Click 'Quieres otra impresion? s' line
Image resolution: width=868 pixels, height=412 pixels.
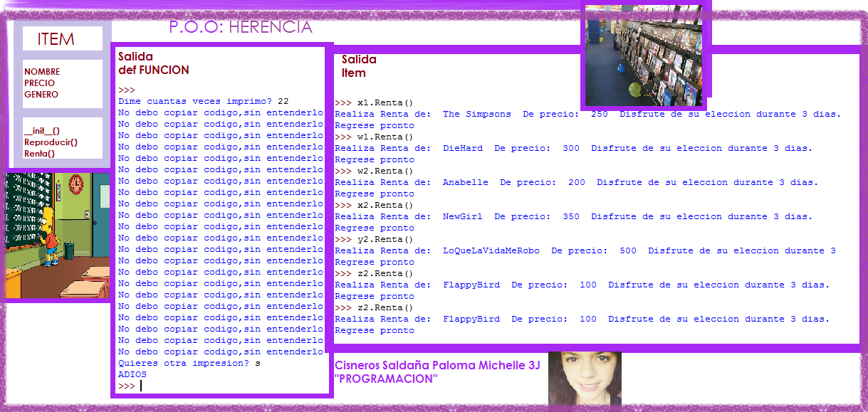coord(189,363)
